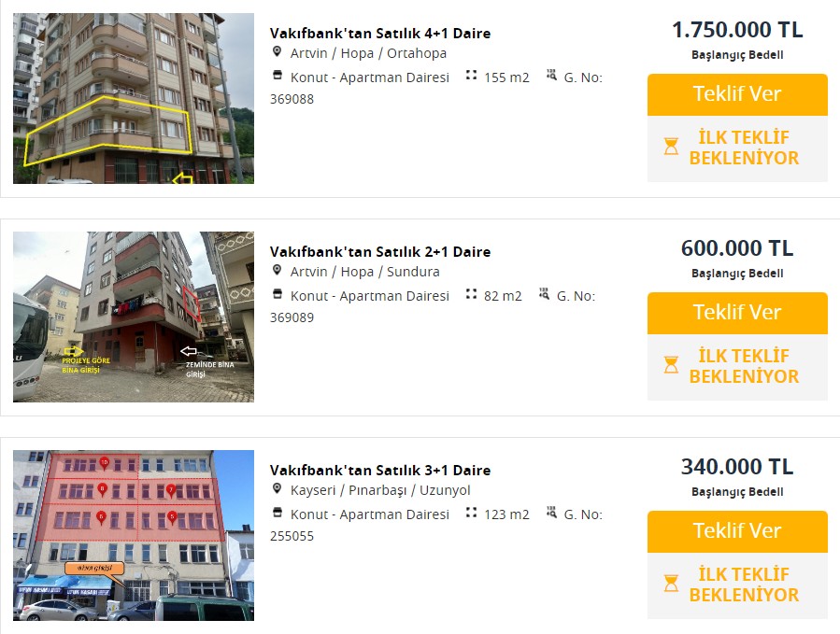Image resolution: width=840 pixels, height=634 pixels.
Task: Open photo of the Kayseri Pınarbaşı building
Action: (134, 535)
